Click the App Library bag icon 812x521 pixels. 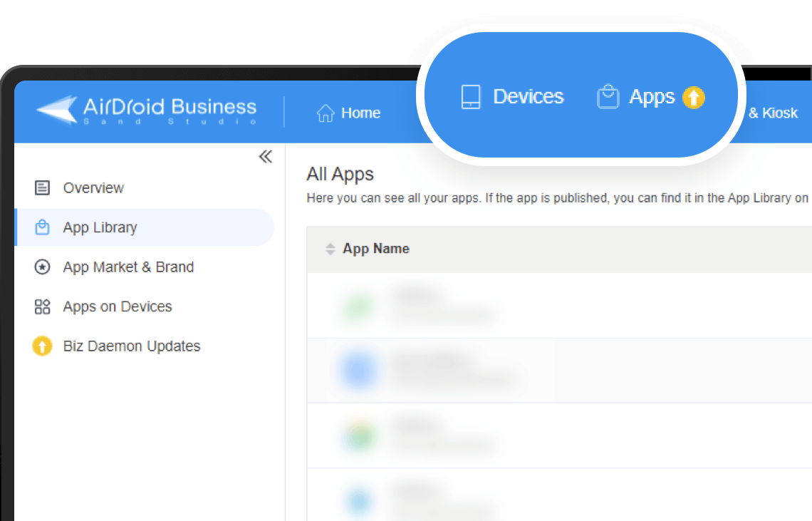42,227
